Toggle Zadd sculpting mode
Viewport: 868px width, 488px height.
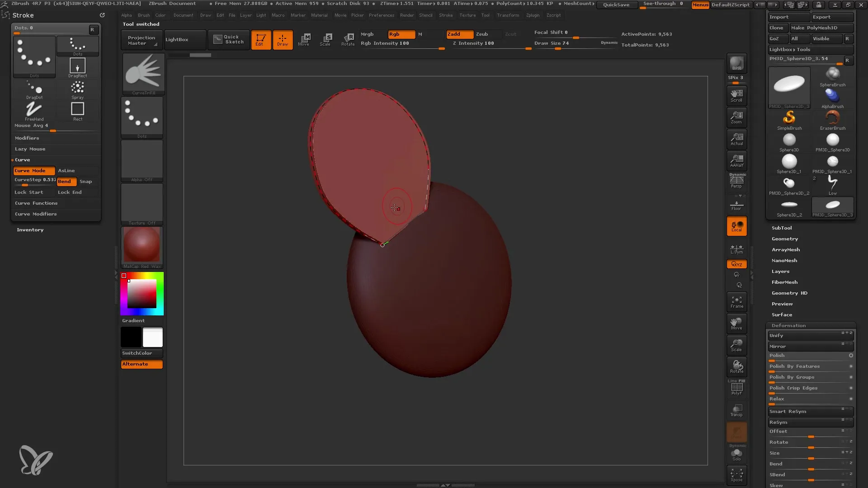pos(454,33)
